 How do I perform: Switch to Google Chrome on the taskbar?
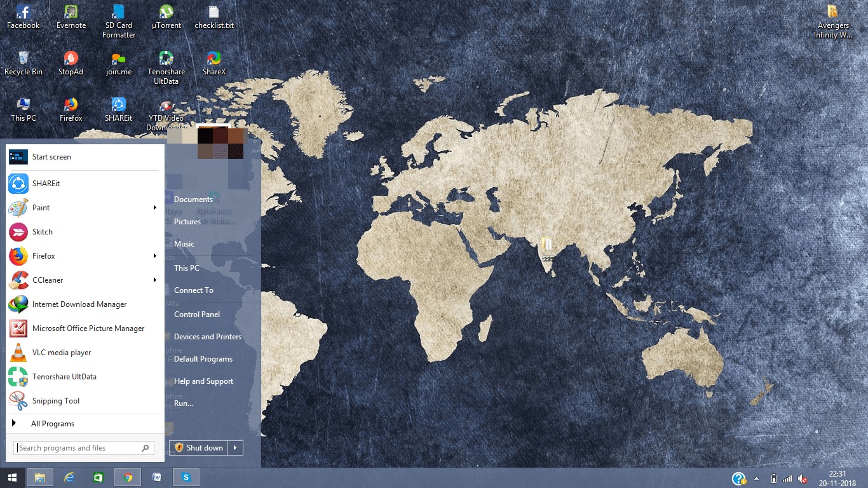click(128, 477)
